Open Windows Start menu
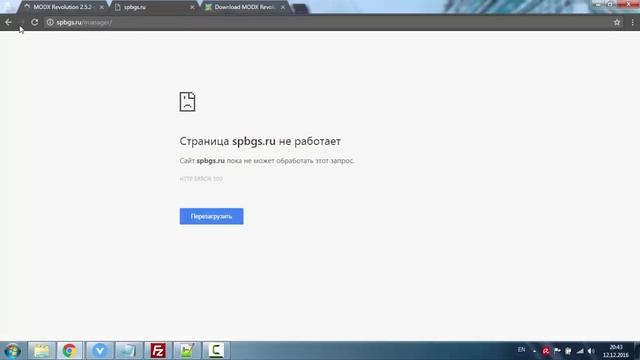The image size is (640, 360). pyautogui.click(x=12, y=351)
